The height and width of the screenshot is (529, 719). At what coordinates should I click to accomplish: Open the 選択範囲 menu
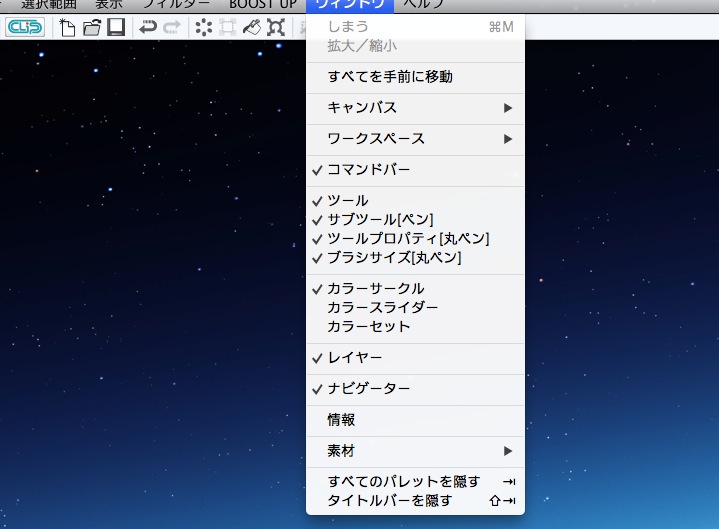pos(49,5)
